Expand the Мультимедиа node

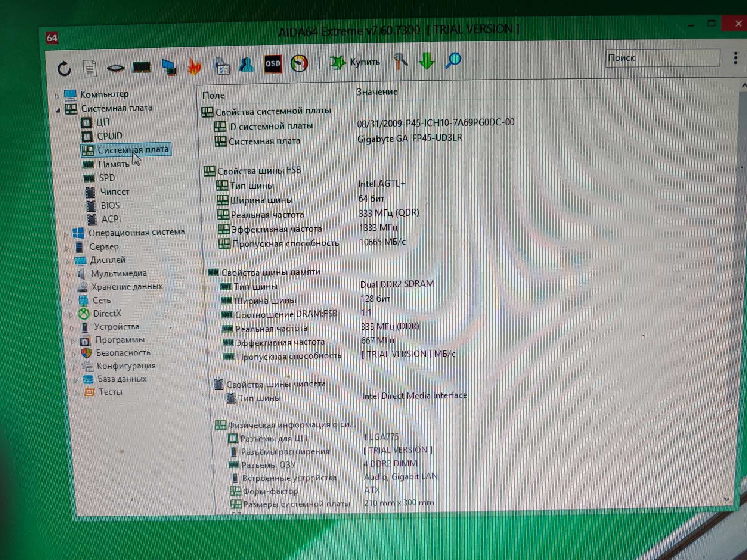68,275
